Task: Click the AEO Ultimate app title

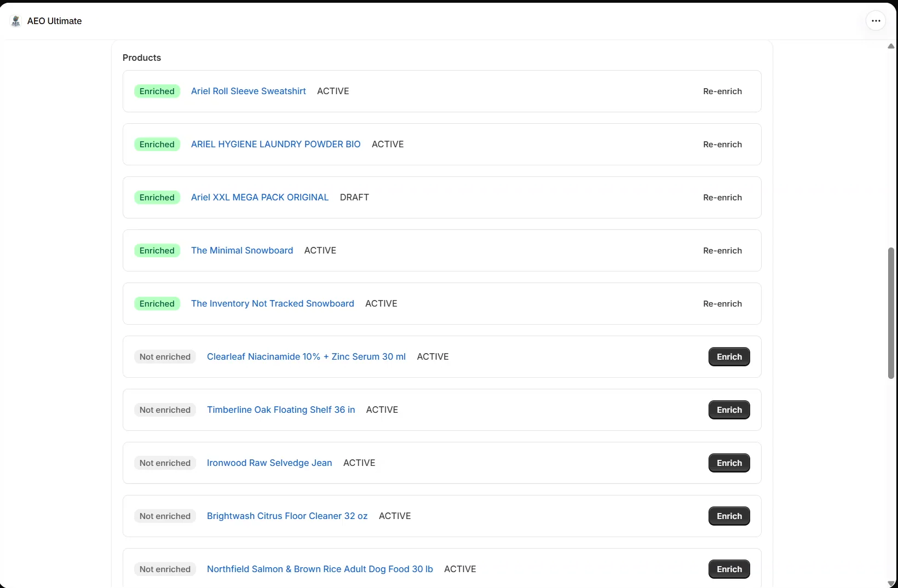Action: point(54,21)
